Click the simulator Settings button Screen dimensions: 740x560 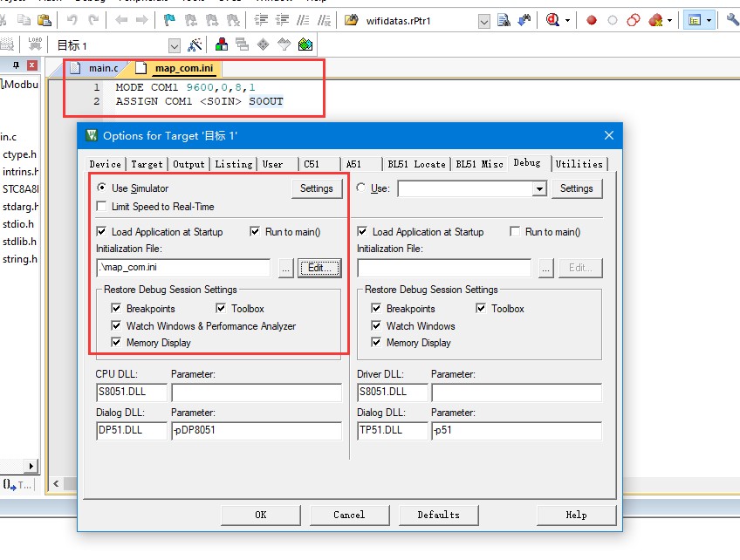tap(317, 188)
